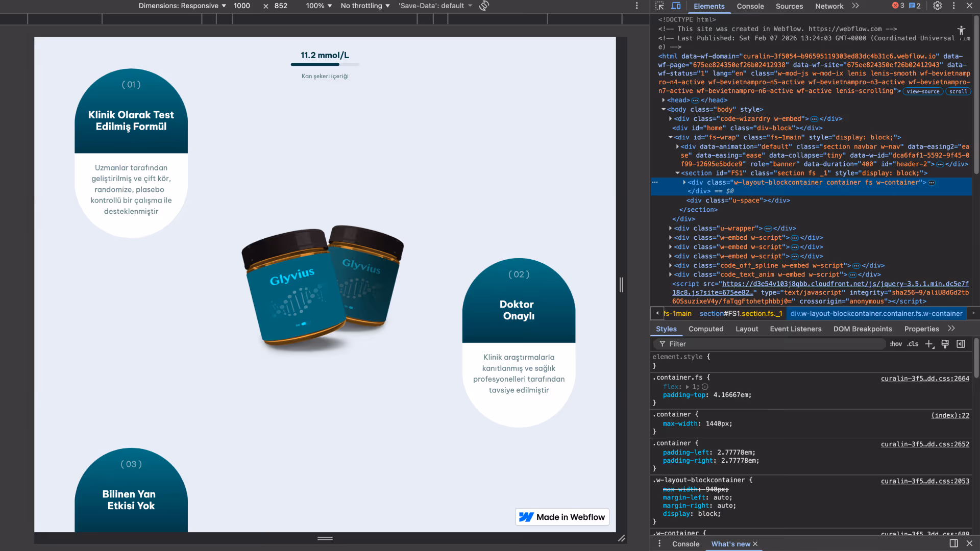Image resolution: width=980 pixels, height=551 pixels.
Task: Click the viewport height field showing 852
Action: [281, 6]
